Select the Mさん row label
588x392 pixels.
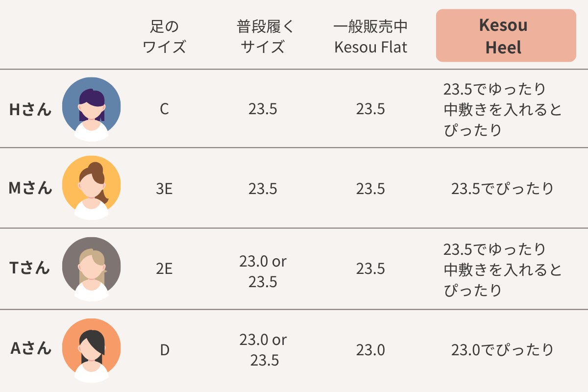click(x=30, y=189)
